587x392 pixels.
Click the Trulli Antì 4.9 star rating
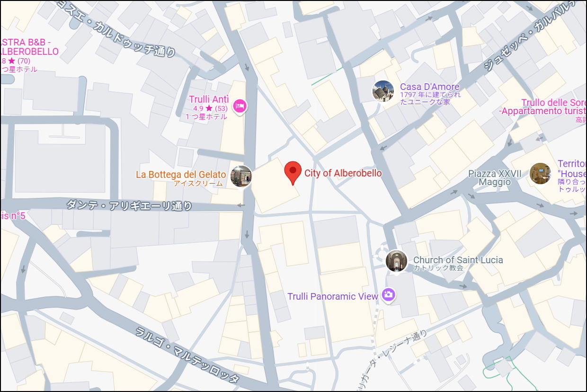[210, 108]
